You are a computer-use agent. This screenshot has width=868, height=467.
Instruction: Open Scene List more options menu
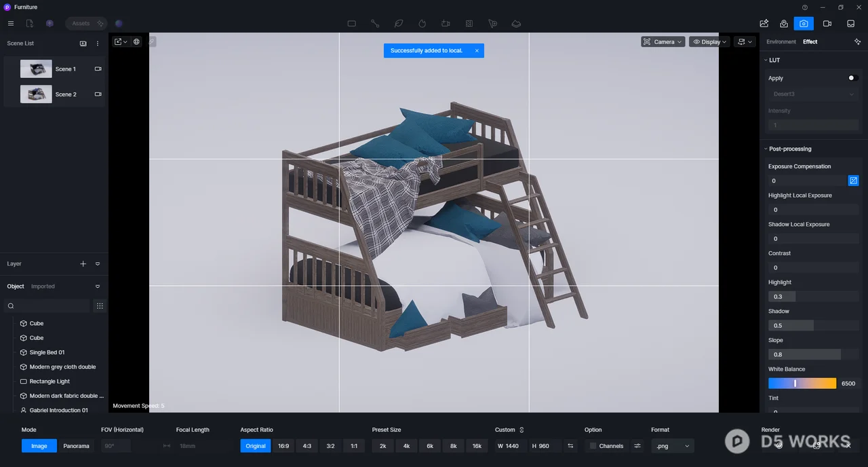pyautogui.click(x=98, y=43)
